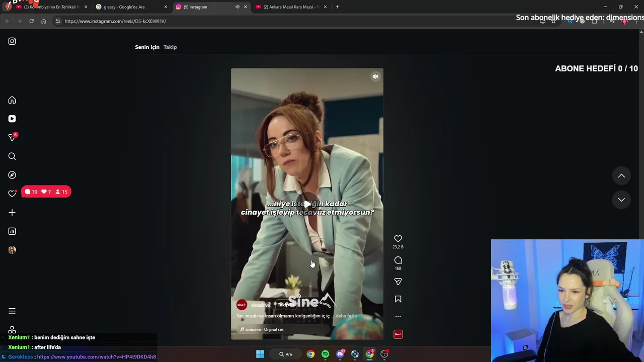
Task: Create new post with plus icon
Action: coord(12,213)
